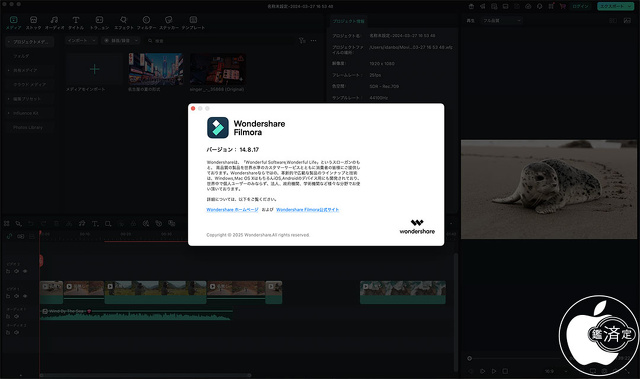Viewport: 640px width, 379px height.
Task: Click the media filter sort icon
Action: (x=302, y=40)
